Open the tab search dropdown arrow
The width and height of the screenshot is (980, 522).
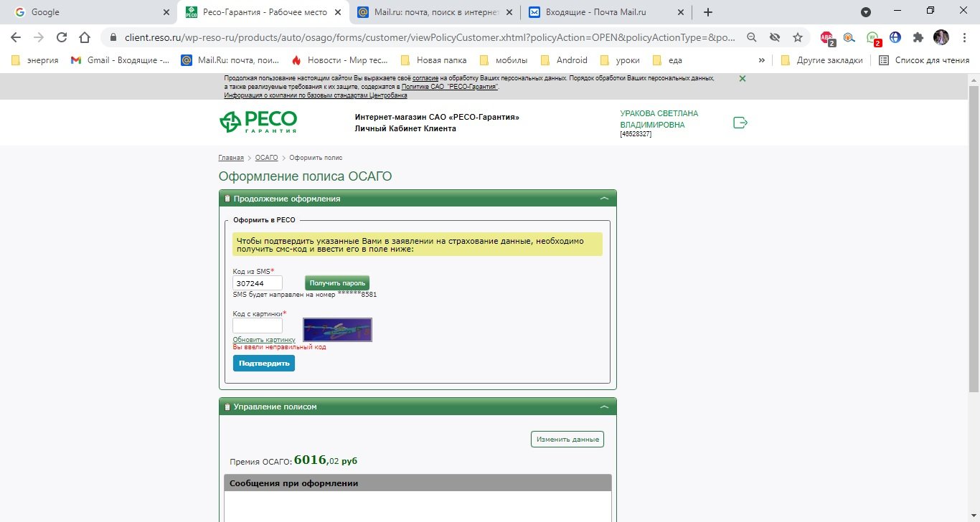[x=866, y=12]
